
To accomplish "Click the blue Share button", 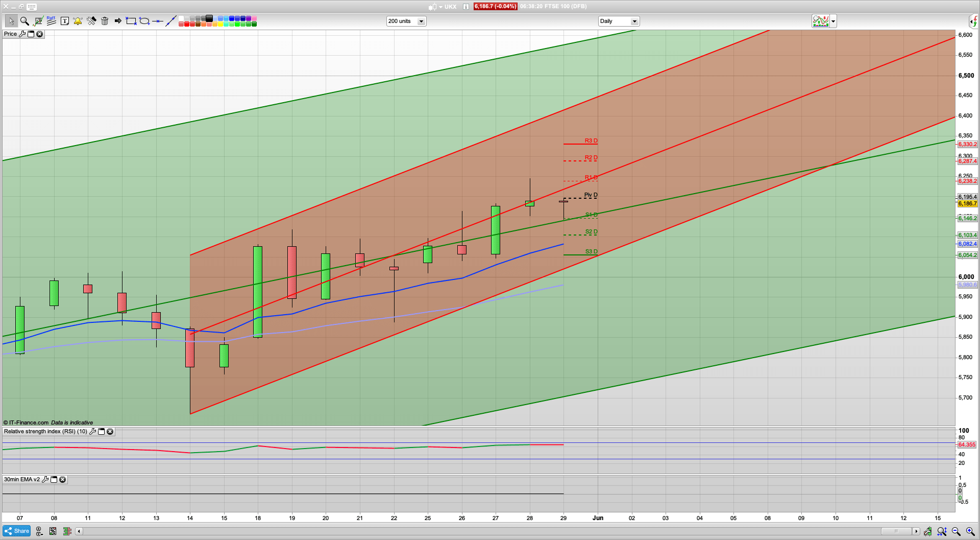I will point(16,531).
